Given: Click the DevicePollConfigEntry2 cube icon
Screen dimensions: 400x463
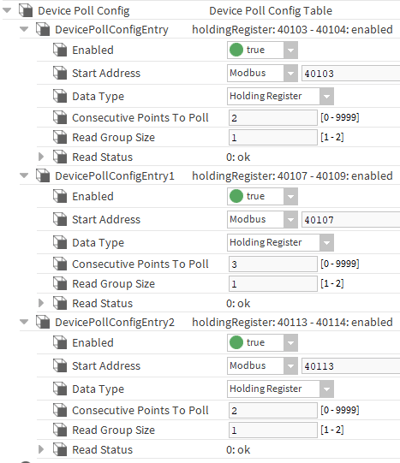Looking at the screenshot, I should click(x=43, y=322).
